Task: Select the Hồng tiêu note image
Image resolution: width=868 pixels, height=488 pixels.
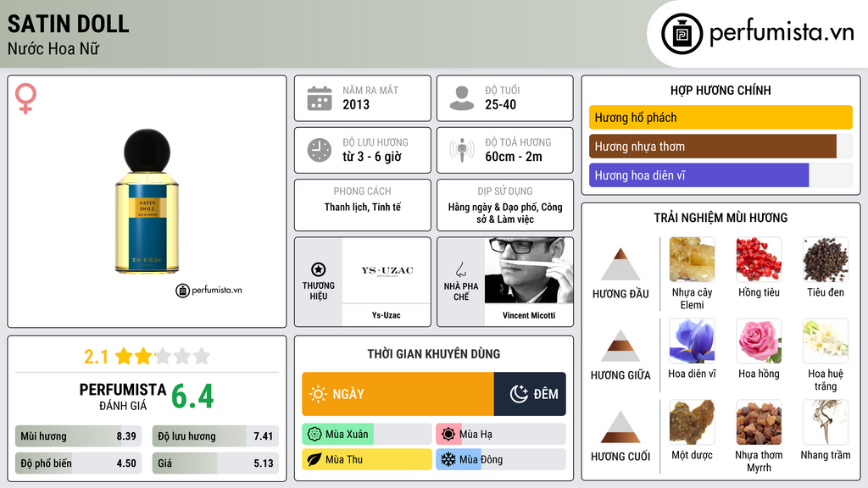Action: pyautogui.click(x=759, y=259)
